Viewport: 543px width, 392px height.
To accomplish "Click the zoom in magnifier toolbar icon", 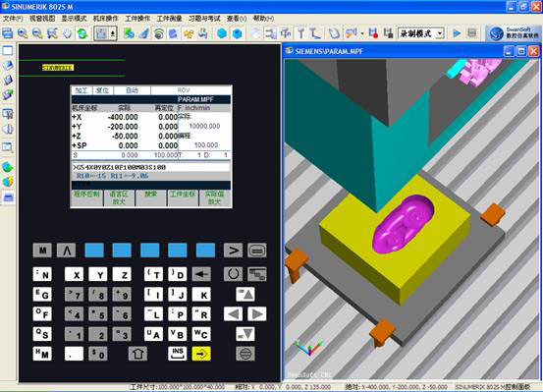I will [x=23, y=33].
